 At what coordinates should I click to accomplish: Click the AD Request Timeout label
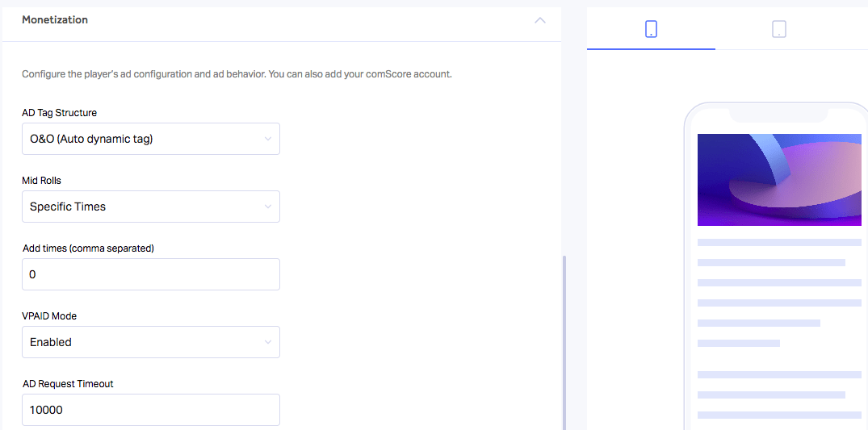coord(68,383)
